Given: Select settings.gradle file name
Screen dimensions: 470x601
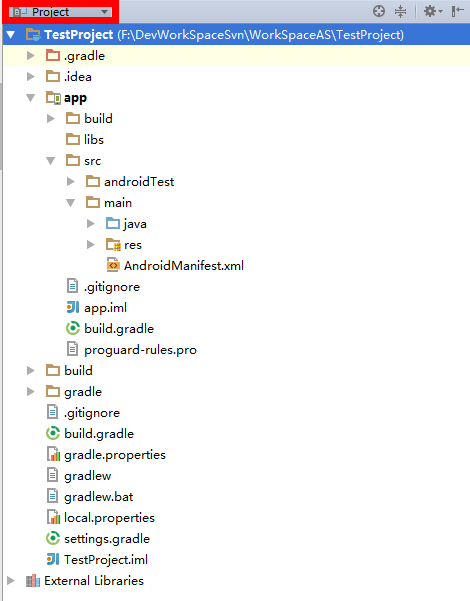Looking at the screenshot, I should click(x=107, y=539).
